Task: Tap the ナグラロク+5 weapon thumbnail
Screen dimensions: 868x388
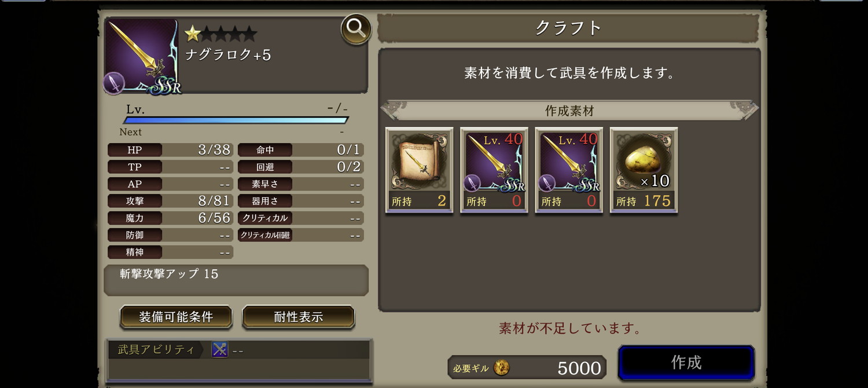Action: tap(142, 56)
